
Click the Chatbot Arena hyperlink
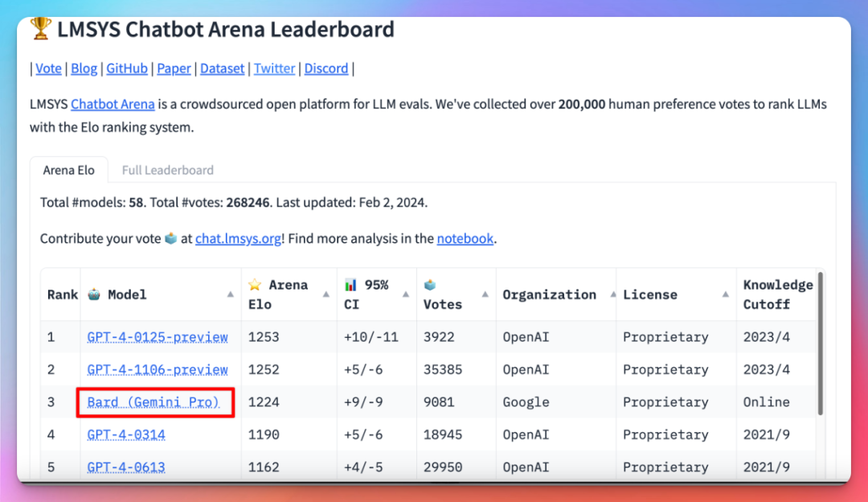[x=112, y=105]
